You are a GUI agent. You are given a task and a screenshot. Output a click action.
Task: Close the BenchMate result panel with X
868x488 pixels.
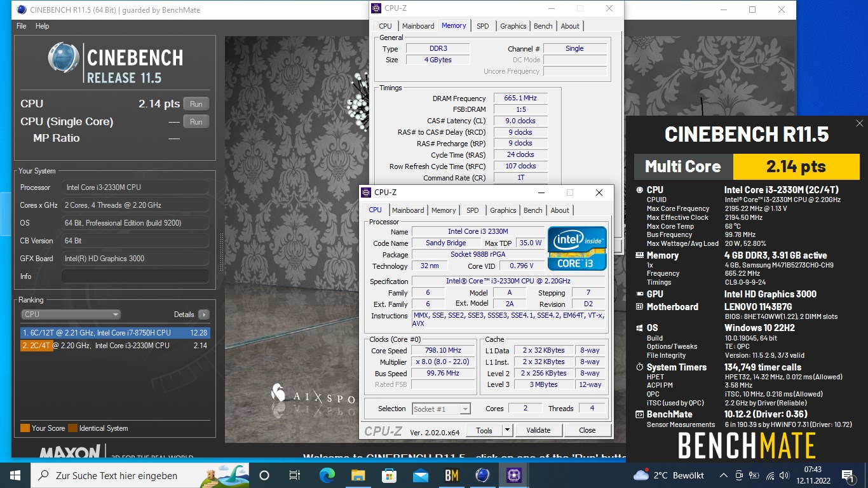860,123
